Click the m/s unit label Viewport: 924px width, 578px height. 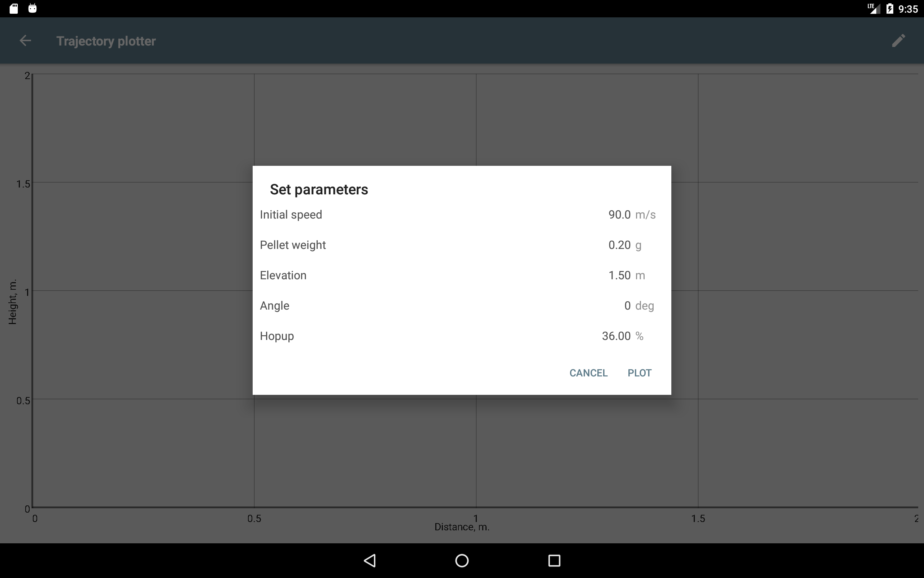[x=645, y=215]
